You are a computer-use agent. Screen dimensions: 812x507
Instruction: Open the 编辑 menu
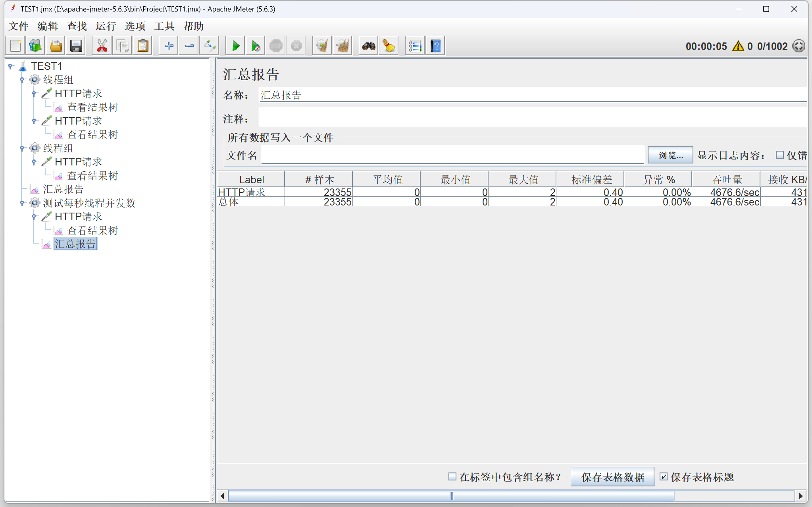tap(48, 26)
